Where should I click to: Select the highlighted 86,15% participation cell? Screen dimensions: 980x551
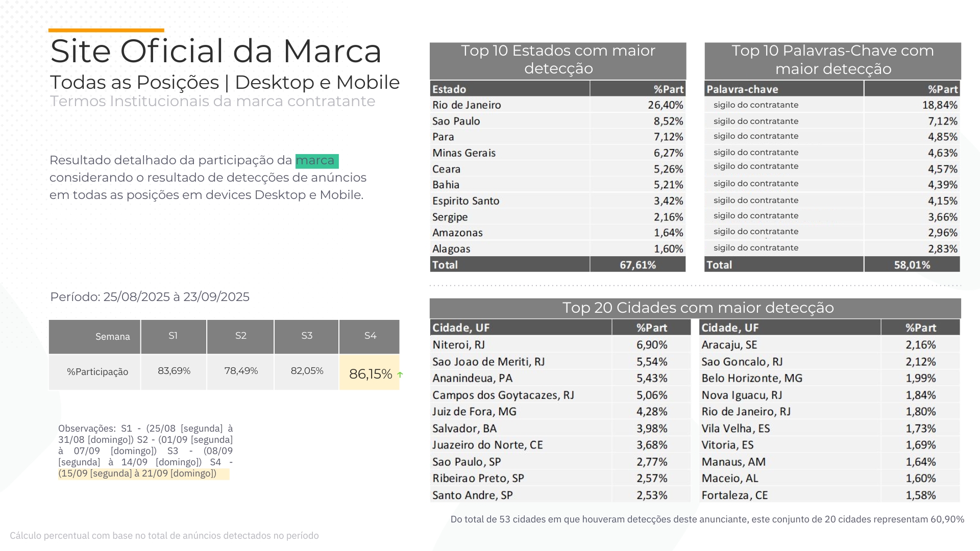coord(370,374)
